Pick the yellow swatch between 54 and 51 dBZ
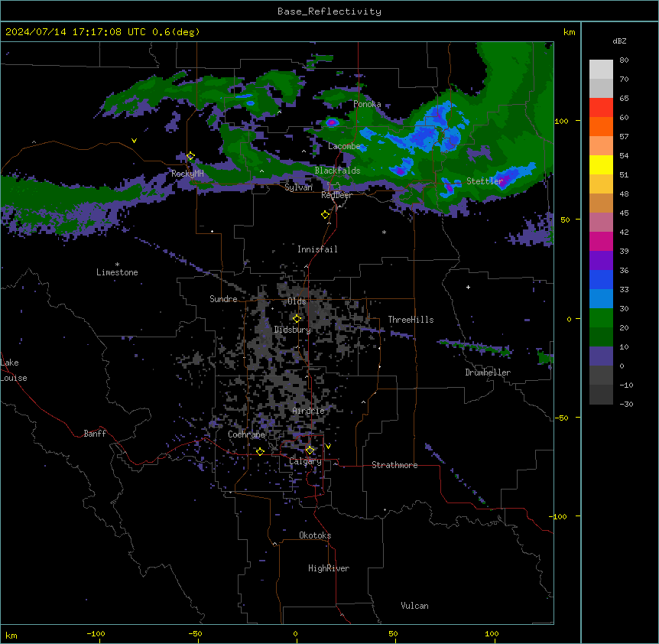 click(601, 164)
